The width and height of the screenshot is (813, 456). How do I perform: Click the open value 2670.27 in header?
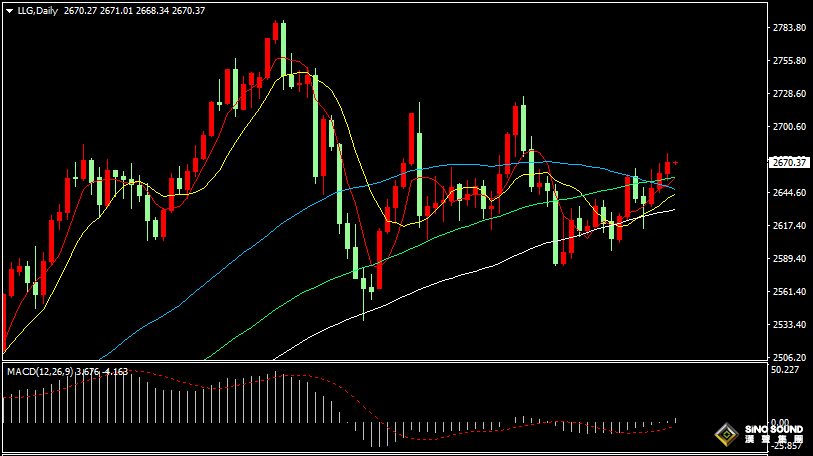tap(80, 11)
